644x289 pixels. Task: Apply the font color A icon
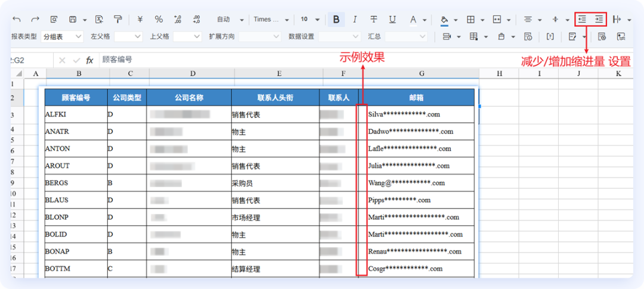tap(413, 19)
